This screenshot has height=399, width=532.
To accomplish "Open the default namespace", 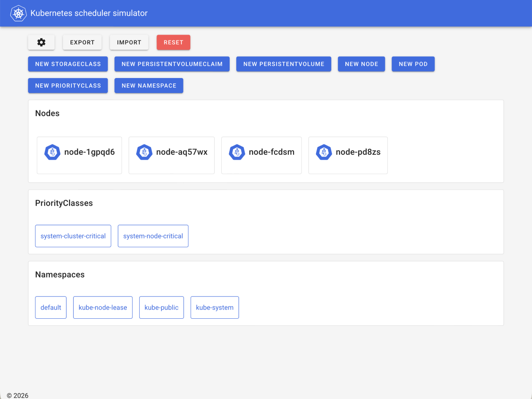I will 51,307.
